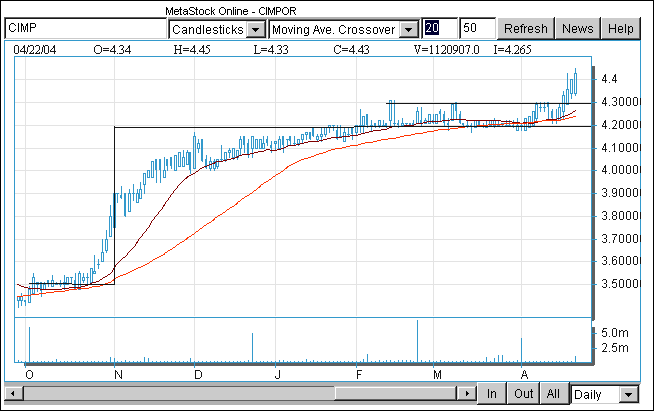Click the Candlesticks combo box text
The width and height of the screenshot is (654, 411).
pos(208,30)
